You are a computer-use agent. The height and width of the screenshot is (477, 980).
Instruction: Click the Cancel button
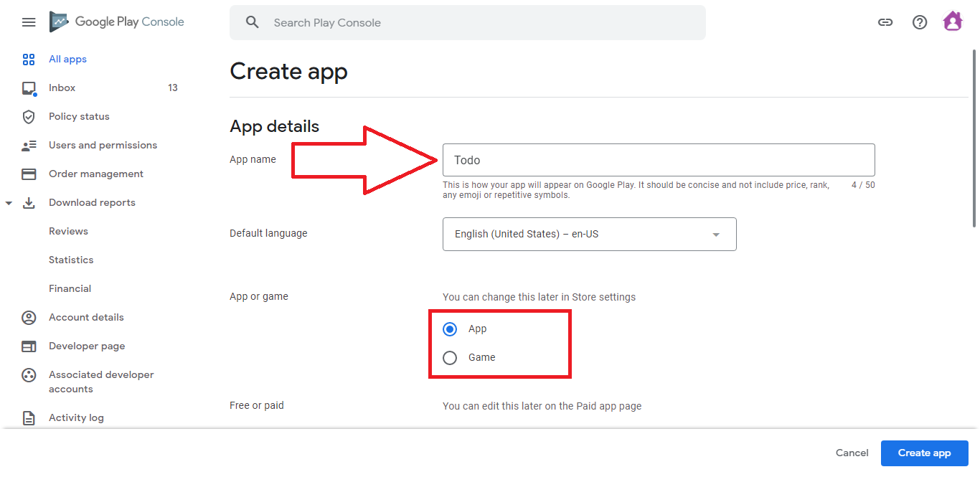tap(852, 453)
